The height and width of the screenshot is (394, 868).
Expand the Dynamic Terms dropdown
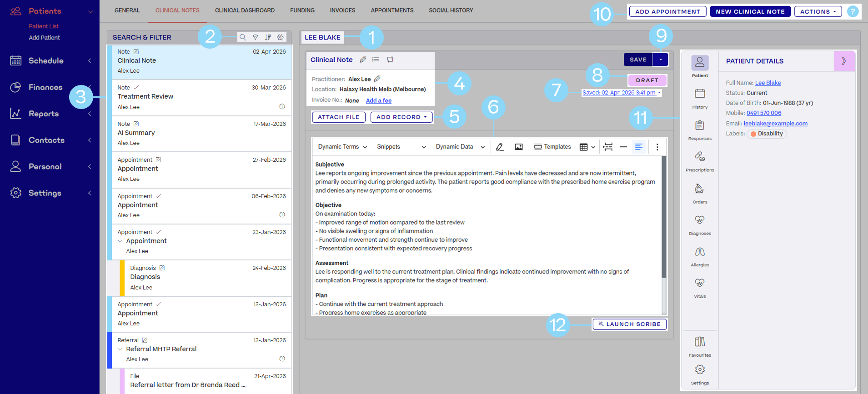(x=342, y=147)
